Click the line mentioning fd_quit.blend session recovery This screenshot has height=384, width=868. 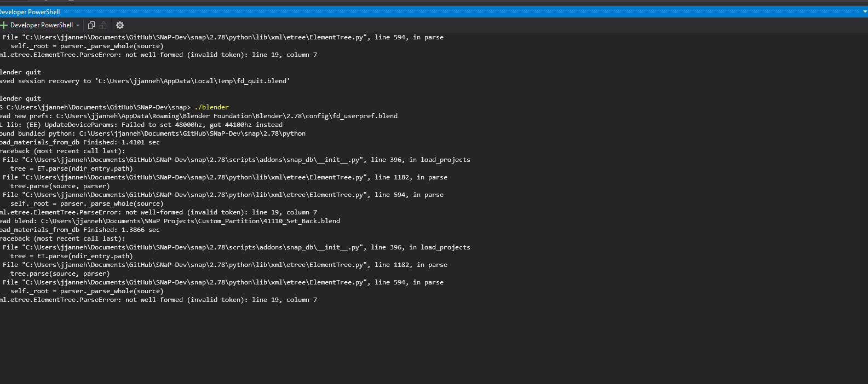(145, 81)
